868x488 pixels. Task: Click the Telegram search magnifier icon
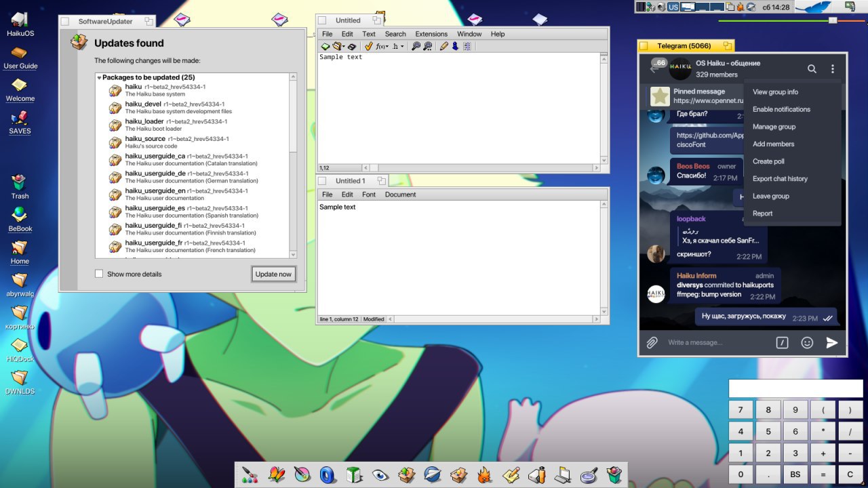click(812, 68)
